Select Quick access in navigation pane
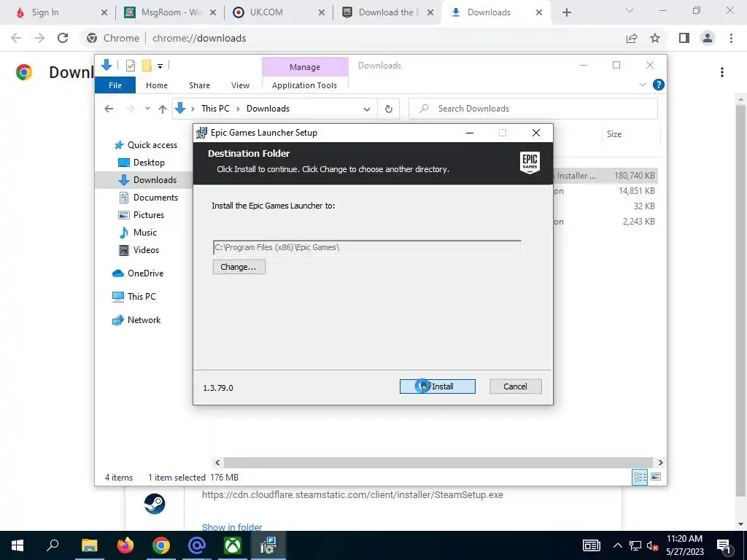 (x=146, y=145)
